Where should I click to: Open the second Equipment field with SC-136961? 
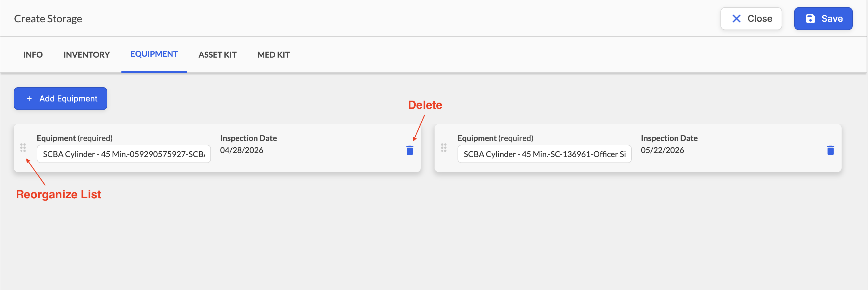(544, 154)
